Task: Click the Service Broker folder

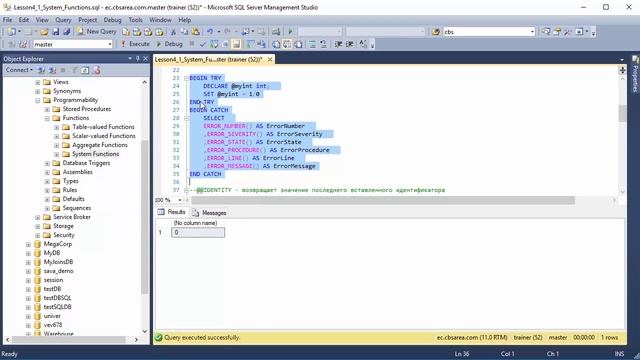Action: coord(72,217)
